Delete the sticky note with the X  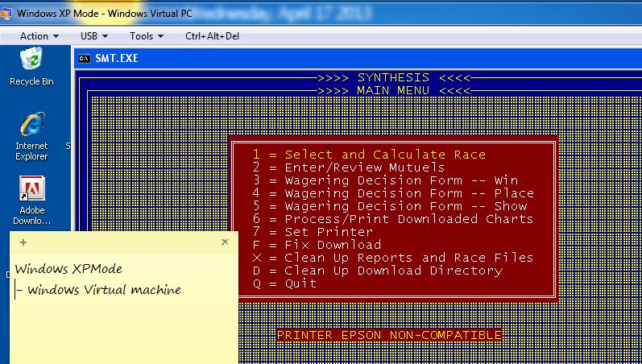225,242
